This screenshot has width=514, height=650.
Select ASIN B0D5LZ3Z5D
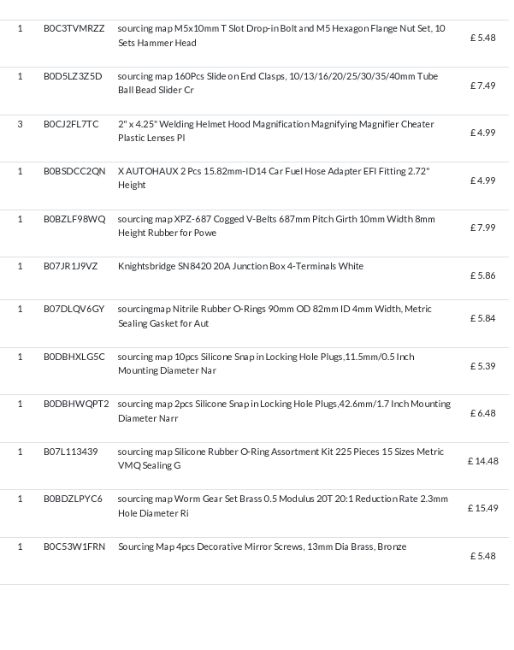click(73, 76)
